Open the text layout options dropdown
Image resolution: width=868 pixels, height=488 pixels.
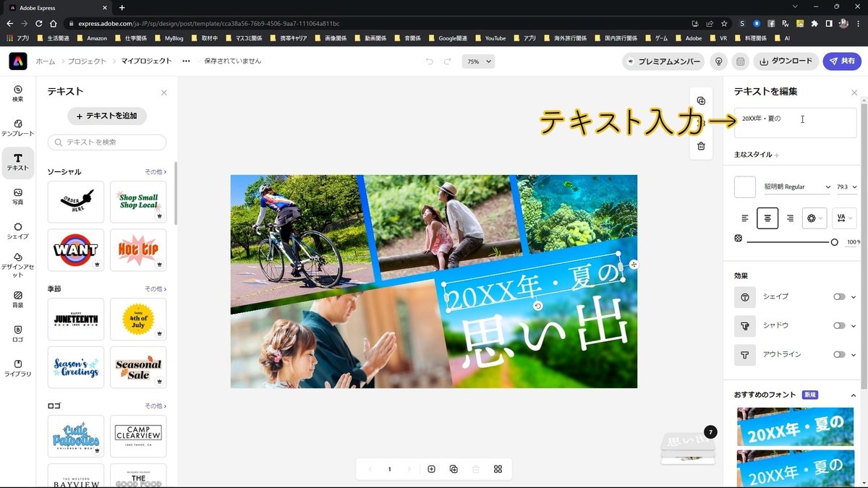[x=814, y=218]
